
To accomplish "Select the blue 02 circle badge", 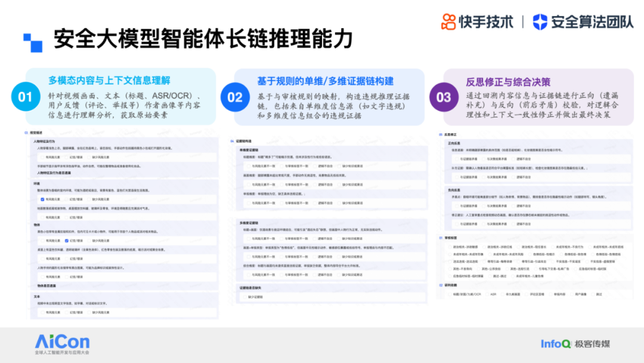I will (x=235, y=97).
